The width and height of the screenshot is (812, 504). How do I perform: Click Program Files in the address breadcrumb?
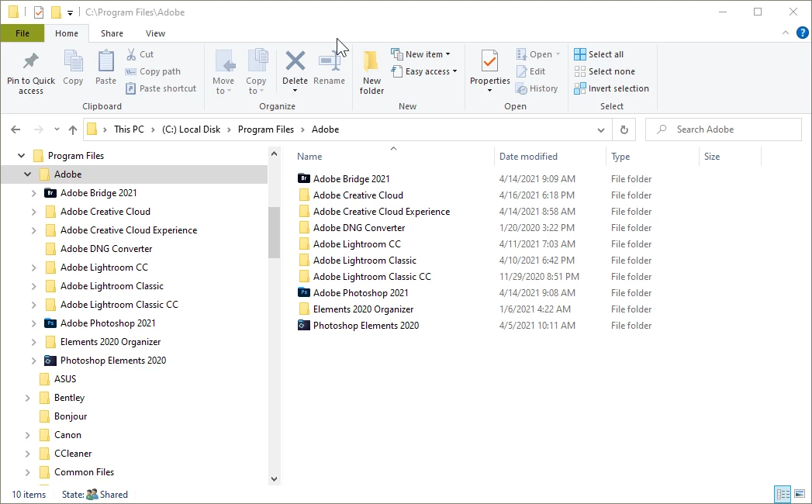coord(266,129)
